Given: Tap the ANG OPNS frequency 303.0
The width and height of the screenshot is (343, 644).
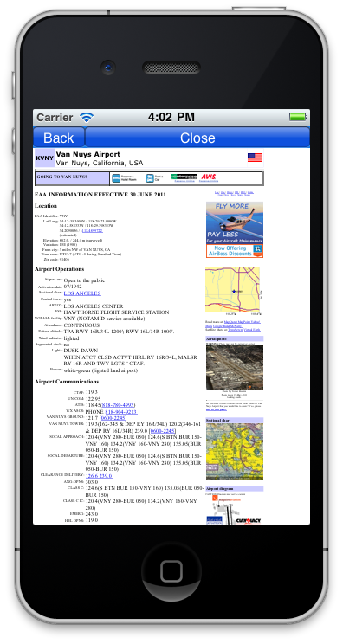Looking at the screenshot, I should point(92,482).
